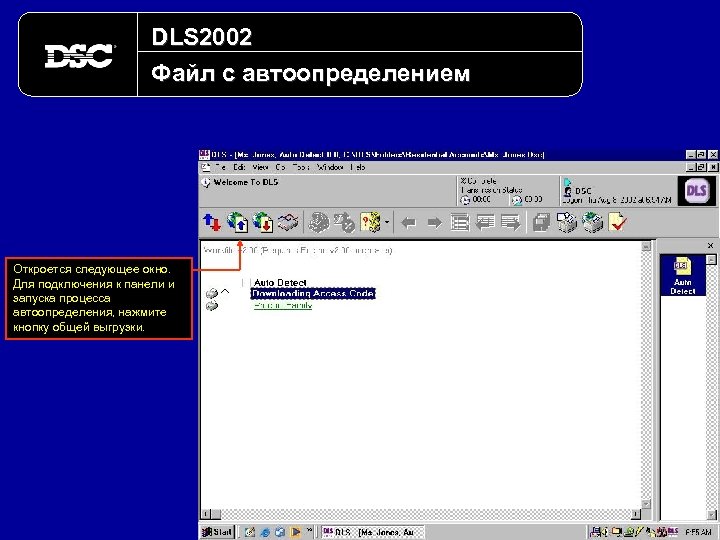The width and height of the screenshot is (720, 540).
Task: Launch Internet Explorer from quick launch
Action: (x=265, y=532)
